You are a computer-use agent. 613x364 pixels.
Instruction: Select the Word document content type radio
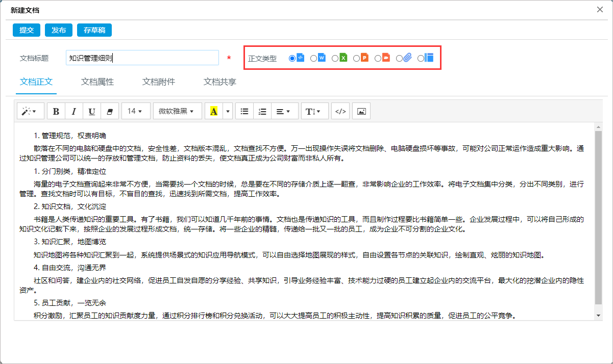click(x=313, y=58)
